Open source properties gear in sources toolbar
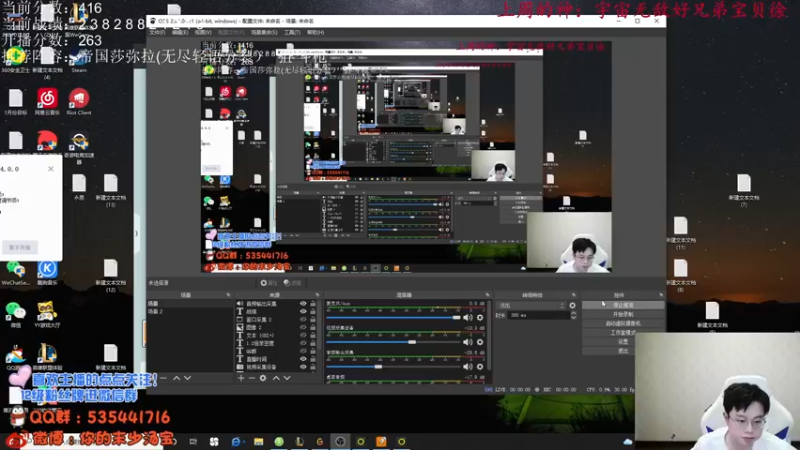The width and height of the screenshot is (800, 450). point(263,378)
